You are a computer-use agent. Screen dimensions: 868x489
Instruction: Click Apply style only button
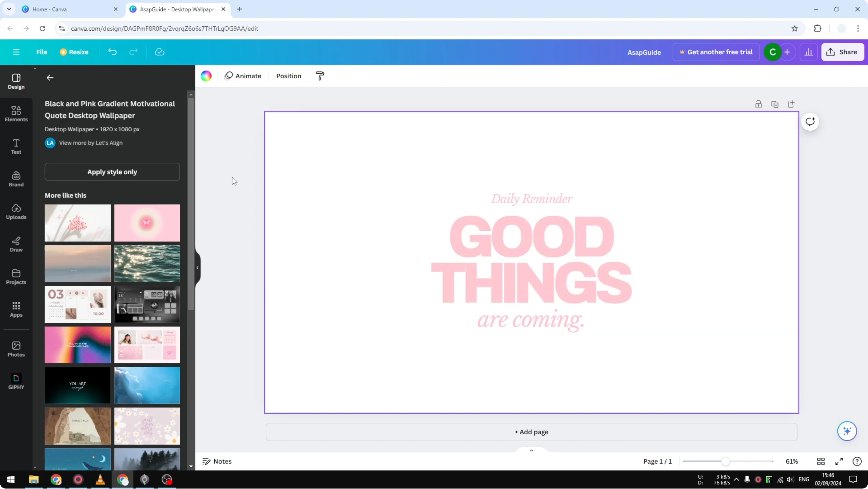112,172
